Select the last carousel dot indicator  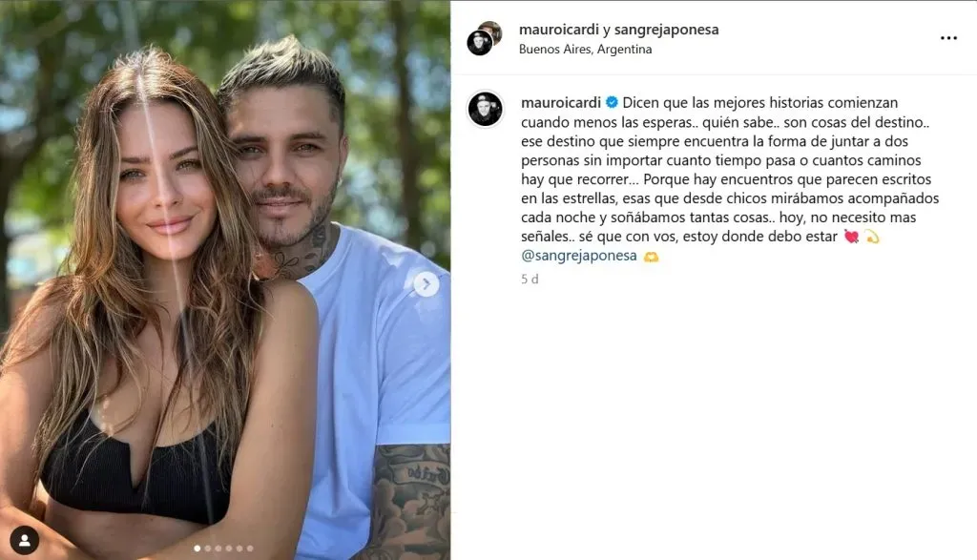[x=250, y=549]
